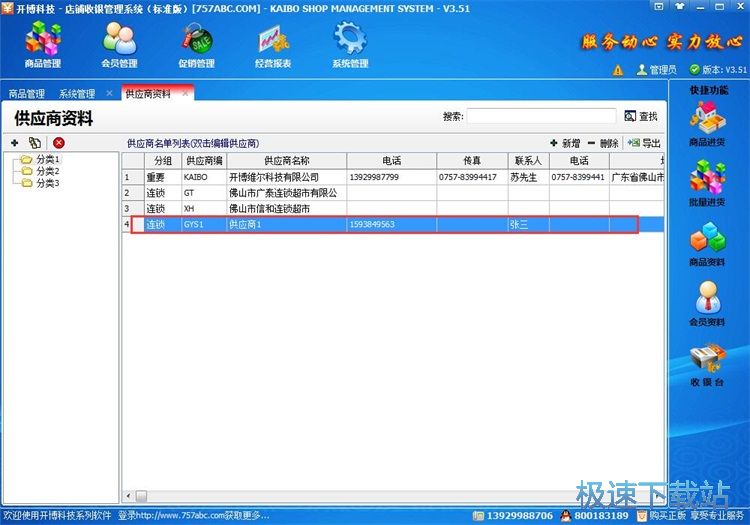Image resolution: width=750 pixels, height=525 pixels.
Task: Select 分类1 folder in category tree
Action: (x=47, y=160)
